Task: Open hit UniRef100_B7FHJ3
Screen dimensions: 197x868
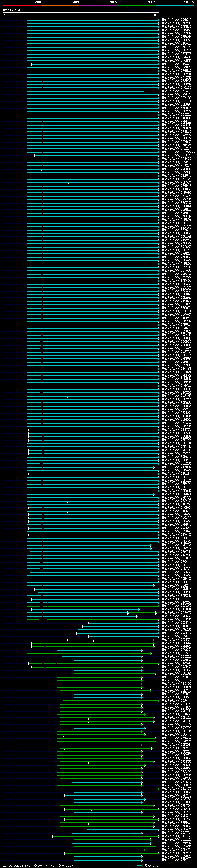Action: click(176, 26)
